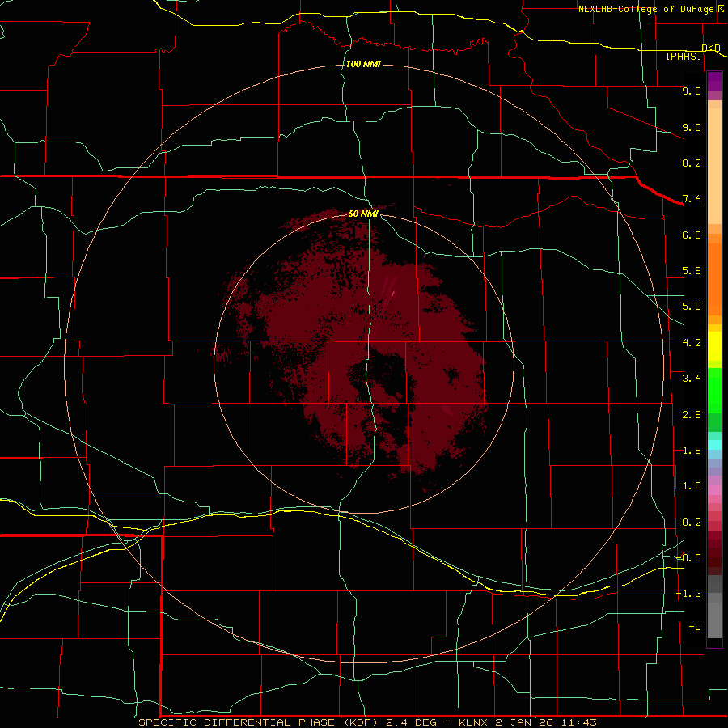The width and height of the screenshot is (728, 728).
Task: Click the 2.6 scale label
Action: pyautogui.click(x=692, y=415)
